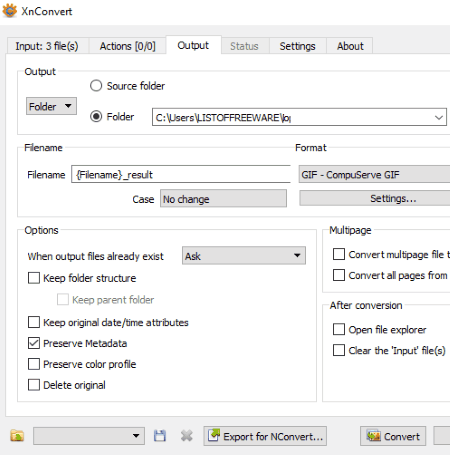Open the Folder output type dropdown

[51, 106]
